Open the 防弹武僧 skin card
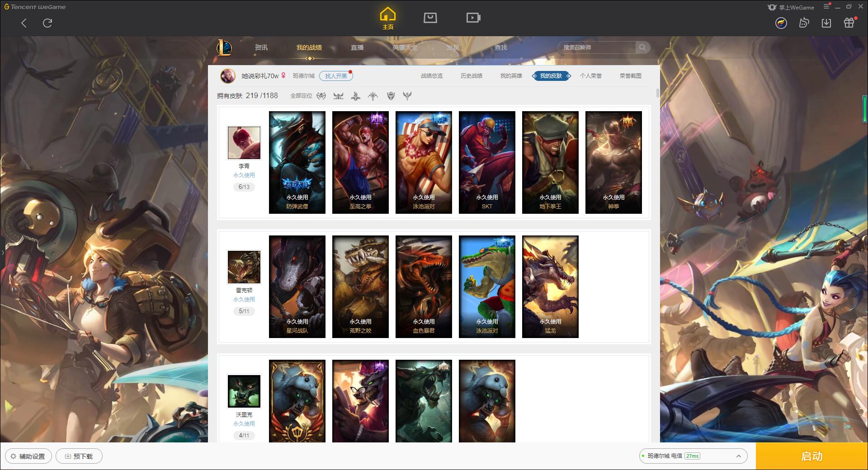868x470 pixels. (297, 162)
